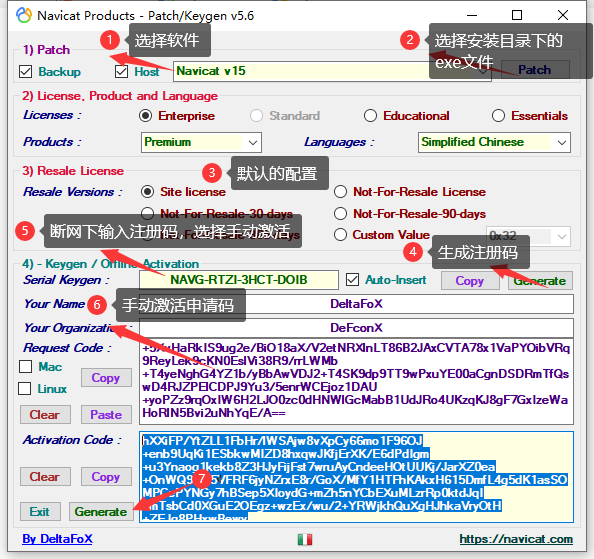The width and height of the screenshot is (594, 559).
Task: Click Clear under Activation Code
Action: (45, 476)
